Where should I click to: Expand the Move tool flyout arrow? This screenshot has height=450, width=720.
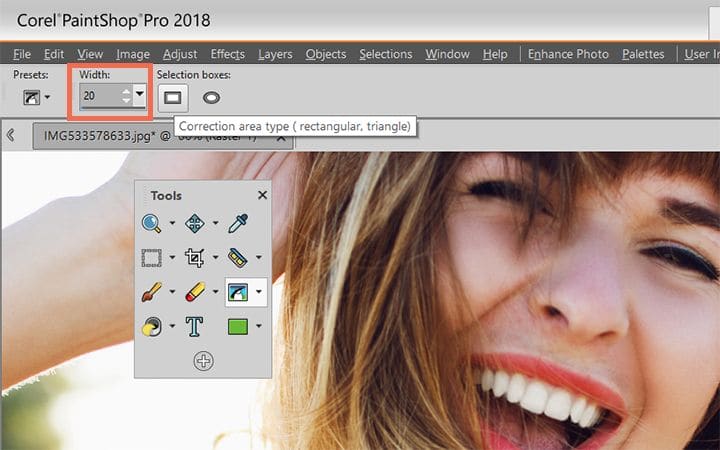point(215,223)
